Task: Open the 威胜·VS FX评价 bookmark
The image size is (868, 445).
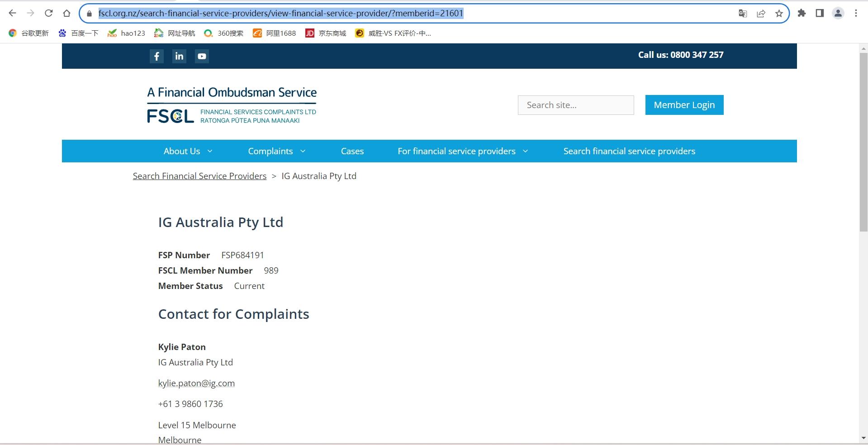Action: pyautogui.click(x=393, y=33)
